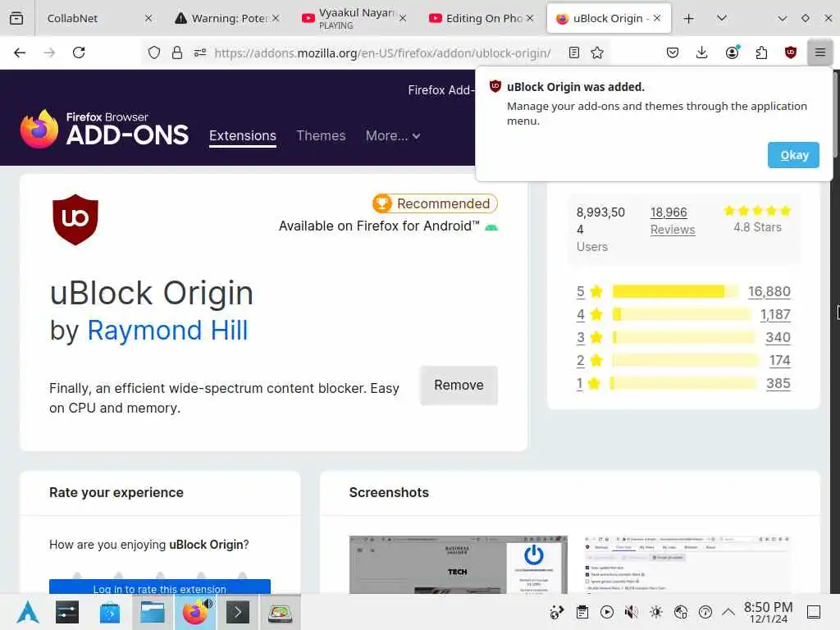Close the CollabNet tab
This screenshot has width=840, height=630.
(x=148, y=18)
